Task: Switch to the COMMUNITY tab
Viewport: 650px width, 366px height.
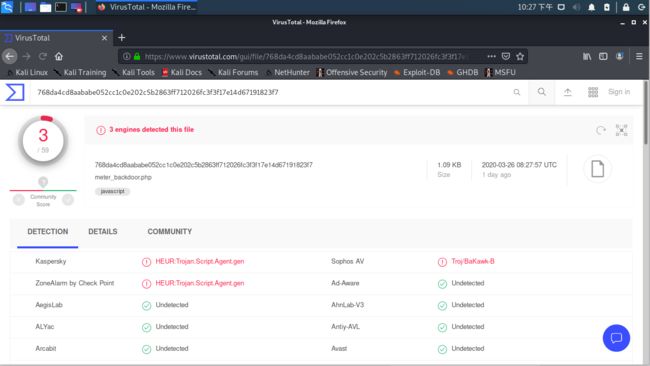Action: [x=170, y=232]
